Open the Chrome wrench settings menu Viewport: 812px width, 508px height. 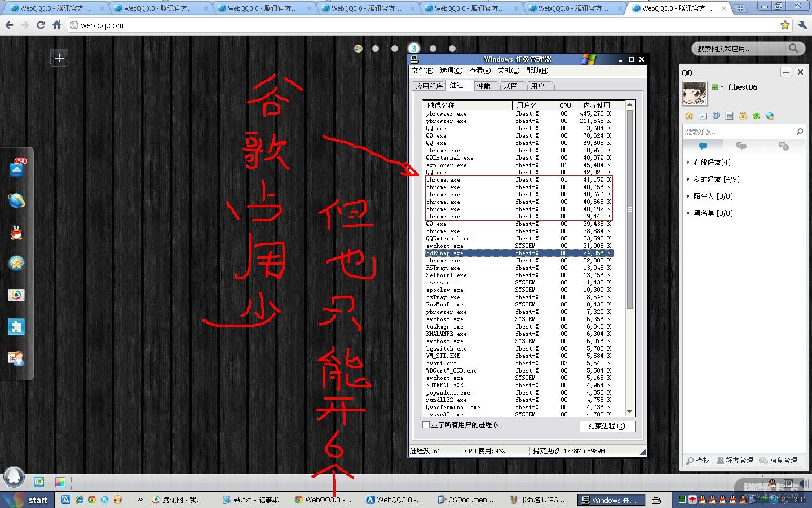click(x=802, y=25)
